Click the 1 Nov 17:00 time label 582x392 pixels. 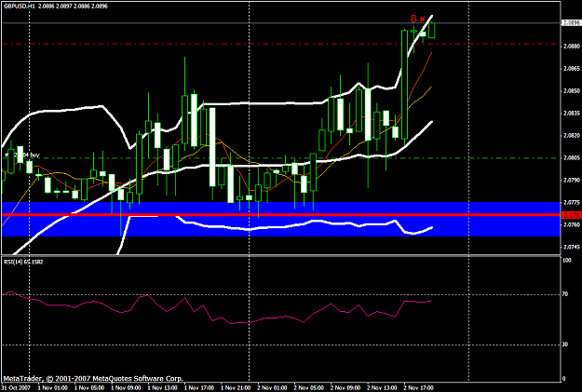199,388
